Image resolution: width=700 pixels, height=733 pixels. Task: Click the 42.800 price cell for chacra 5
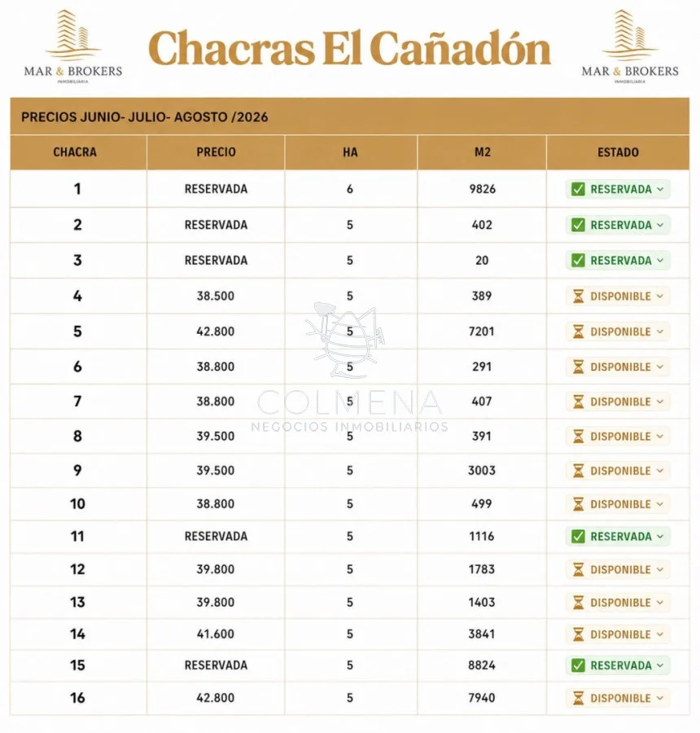coord(216,331)
